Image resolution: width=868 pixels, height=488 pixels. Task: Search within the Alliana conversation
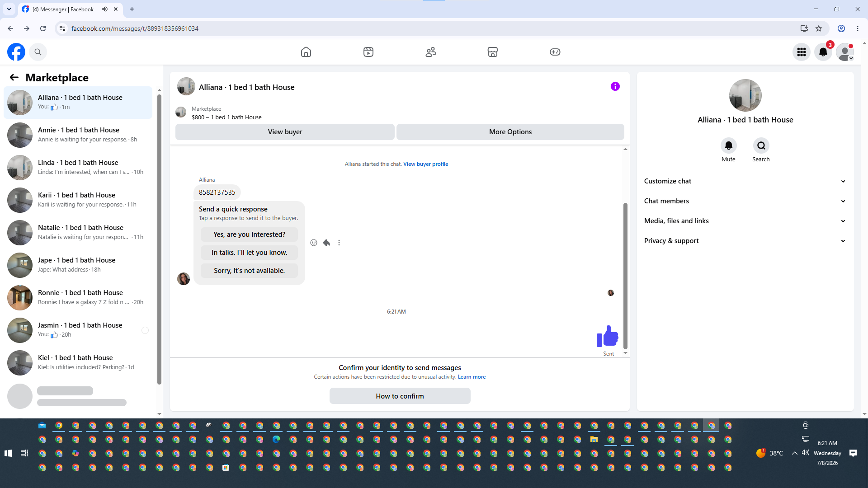point(761,145)
